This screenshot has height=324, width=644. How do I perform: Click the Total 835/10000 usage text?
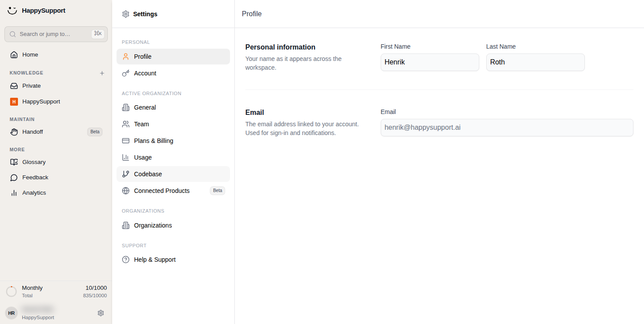64,296
